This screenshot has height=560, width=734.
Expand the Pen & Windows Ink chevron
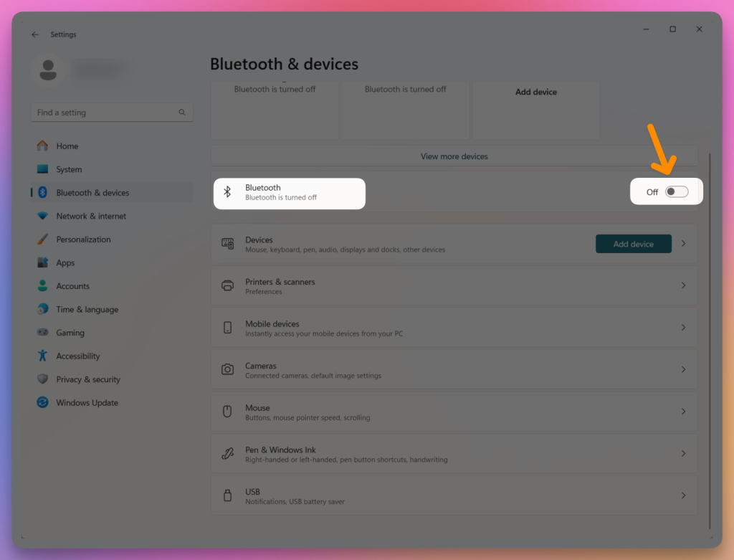(x=683, y=454)
